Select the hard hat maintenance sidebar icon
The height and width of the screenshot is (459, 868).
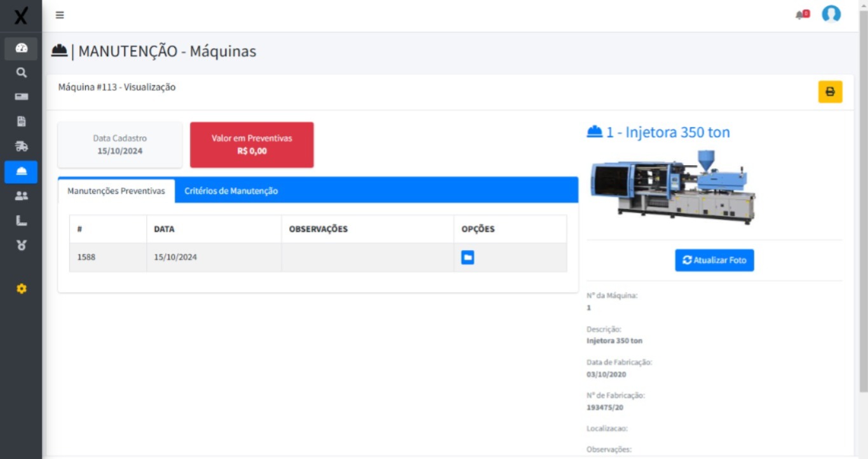click(x=21, y=171)
